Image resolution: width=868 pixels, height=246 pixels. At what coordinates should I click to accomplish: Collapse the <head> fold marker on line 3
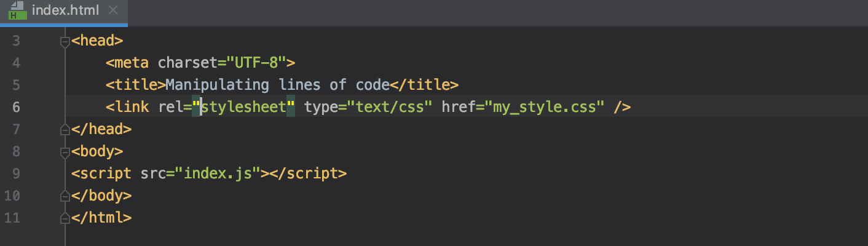click(65, 42)
